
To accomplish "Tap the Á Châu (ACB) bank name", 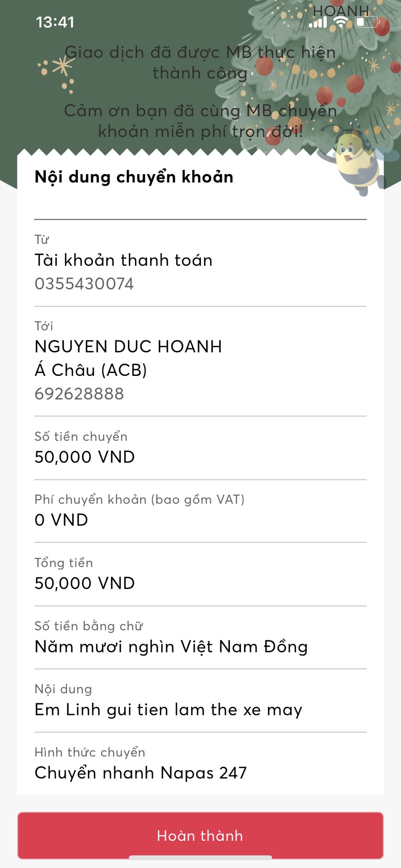I will pyautogui.click(x=91, y=370).
